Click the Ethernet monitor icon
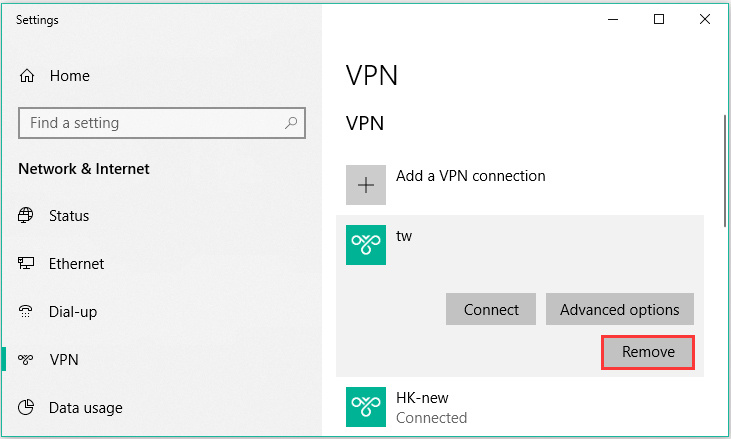 27,264
